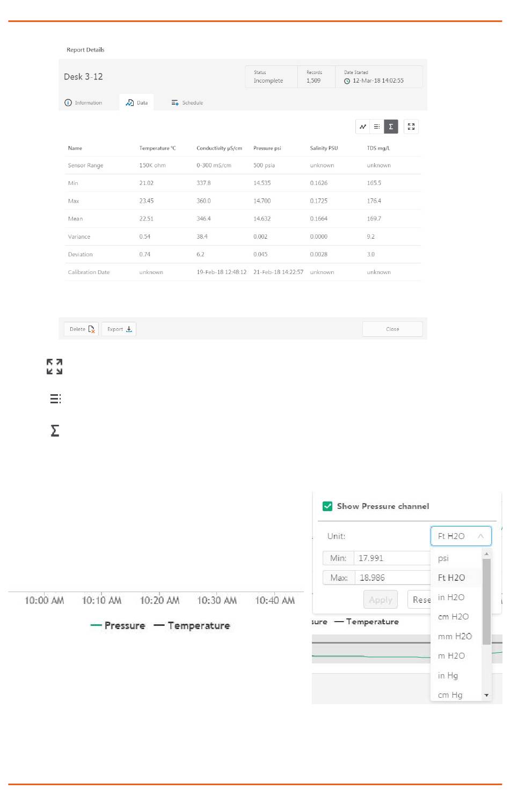Click the Conductivity µS/cm column header
The width and height of the screenshot is (510, 812).
[x=219, y=148]
